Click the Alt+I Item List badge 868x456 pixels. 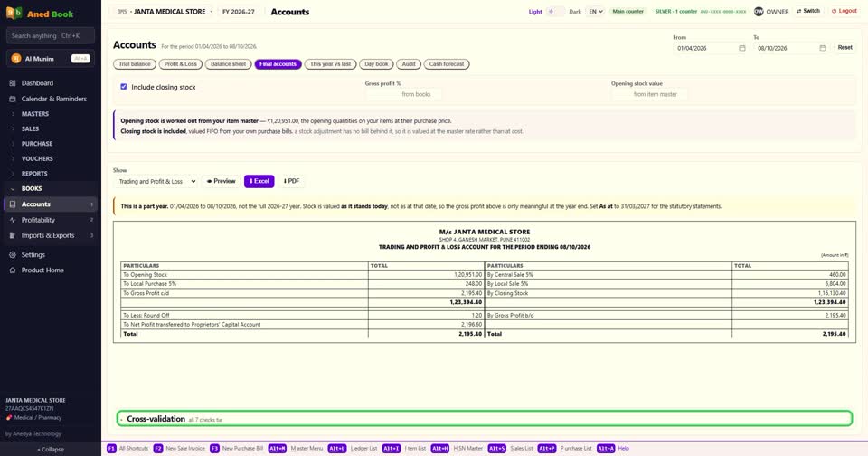(x=391, y=448)
